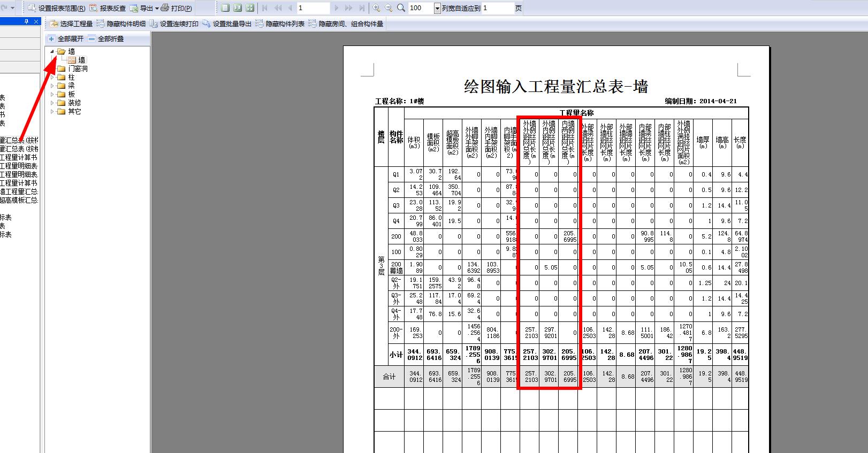868x453 pixels.
Task: Click 设置批量导出 toolbar button
Action: tap(227, 24)
